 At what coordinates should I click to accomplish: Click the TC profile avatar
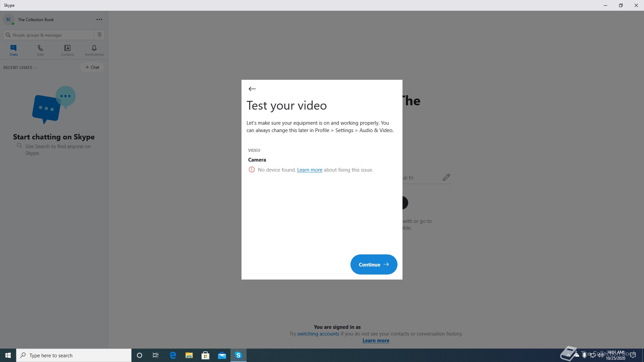point(8,20)
